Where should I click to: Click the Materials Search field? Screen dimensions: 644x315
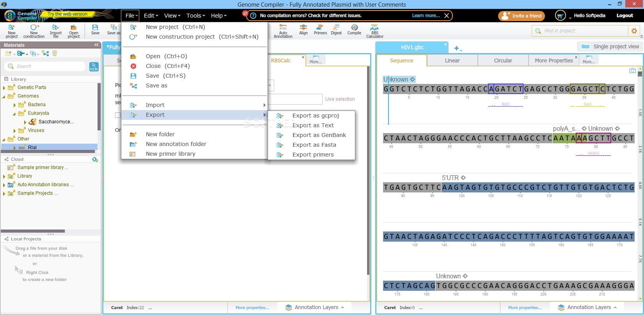[x=45, y=66]
